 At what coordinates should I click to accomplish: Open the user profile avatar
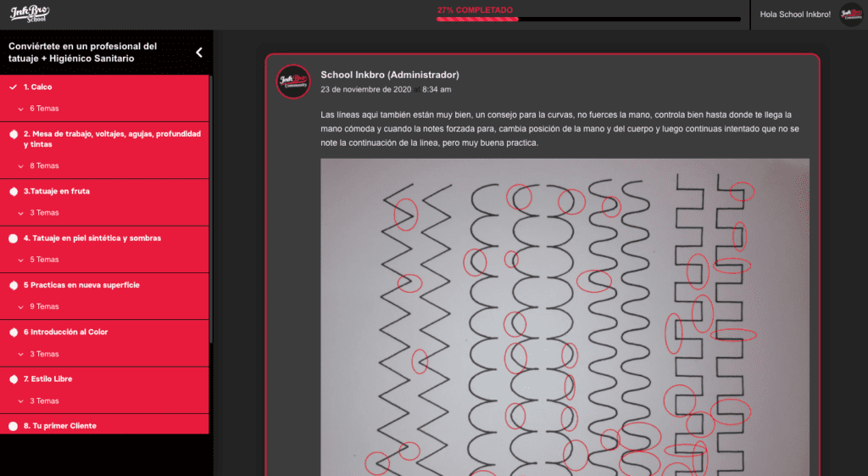(x=850, y=14)
